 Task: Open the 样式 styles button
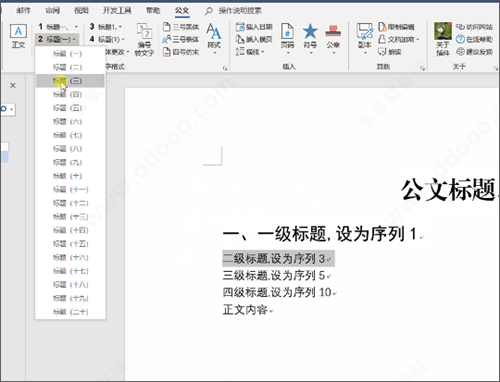point(214,39)
